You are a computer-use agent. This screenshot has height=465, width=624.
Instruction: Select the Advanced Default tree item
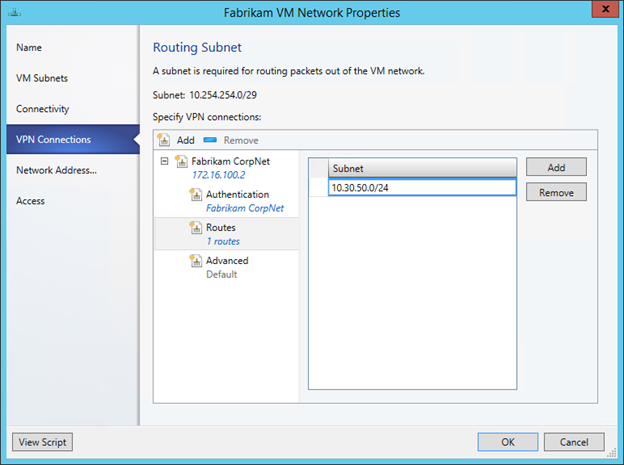click(x=227, y=267)
